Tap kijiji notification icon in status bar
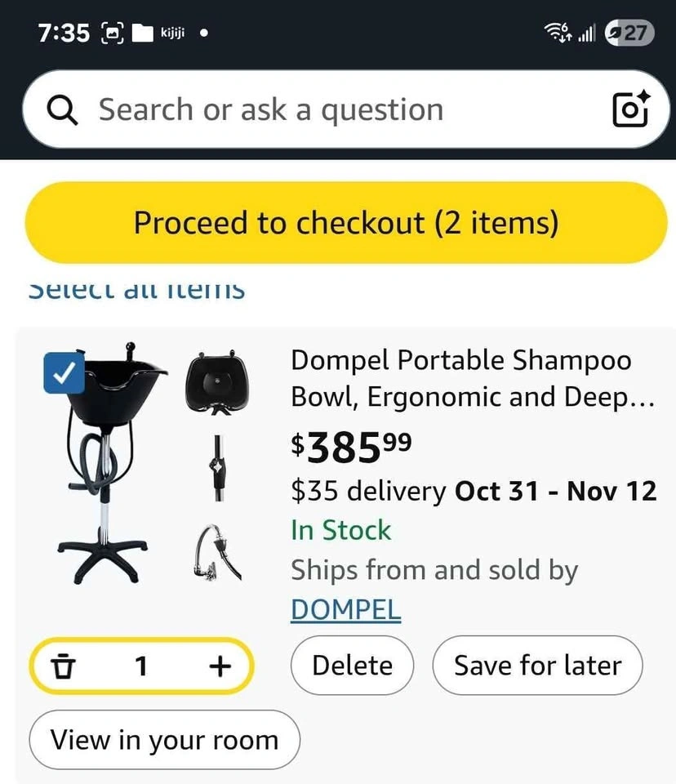 [x=172, y=33]
